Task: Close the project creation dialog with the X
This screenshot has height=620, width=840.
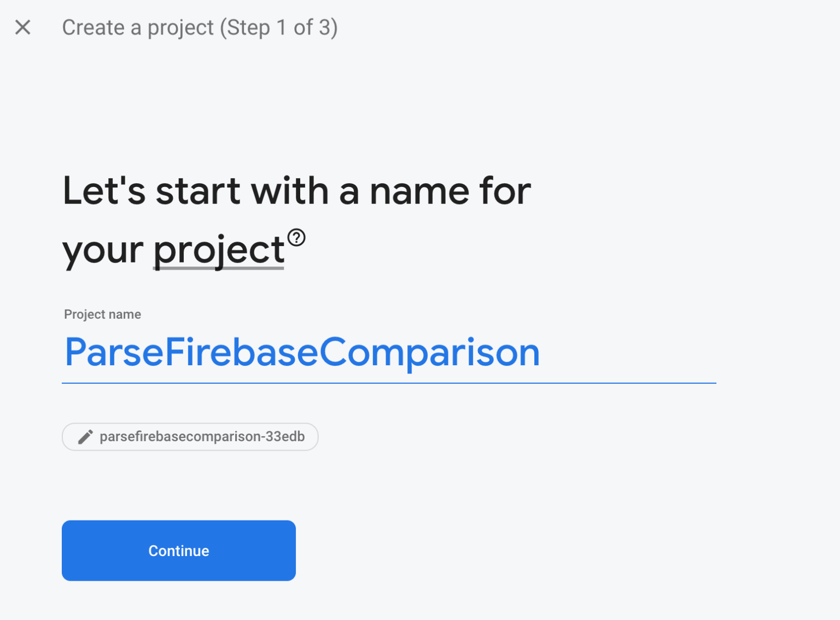Action: tap(22, 27)
